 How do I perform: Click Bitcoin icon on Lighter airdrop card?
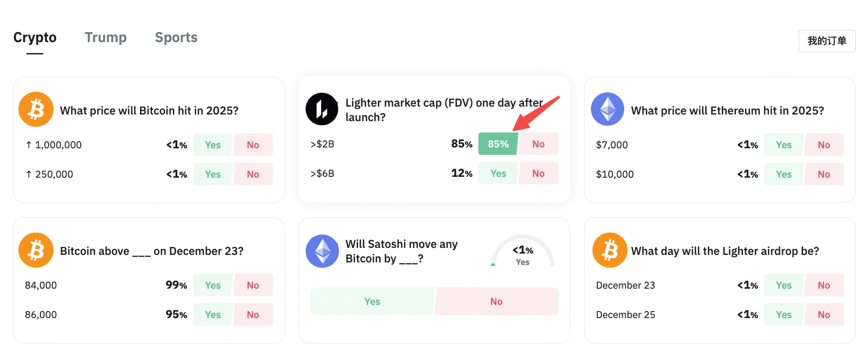pyautogui.click(x=610, y=250)
